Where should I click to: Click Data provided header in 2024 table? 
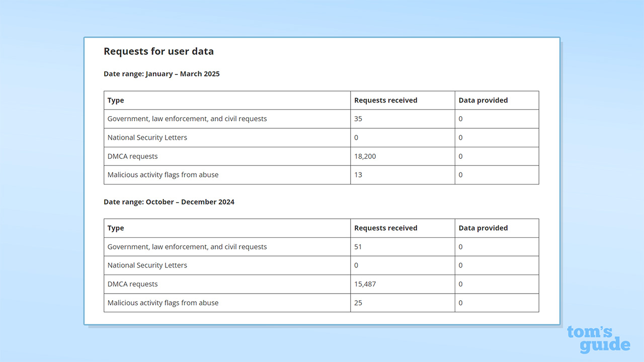coord(483,228)
